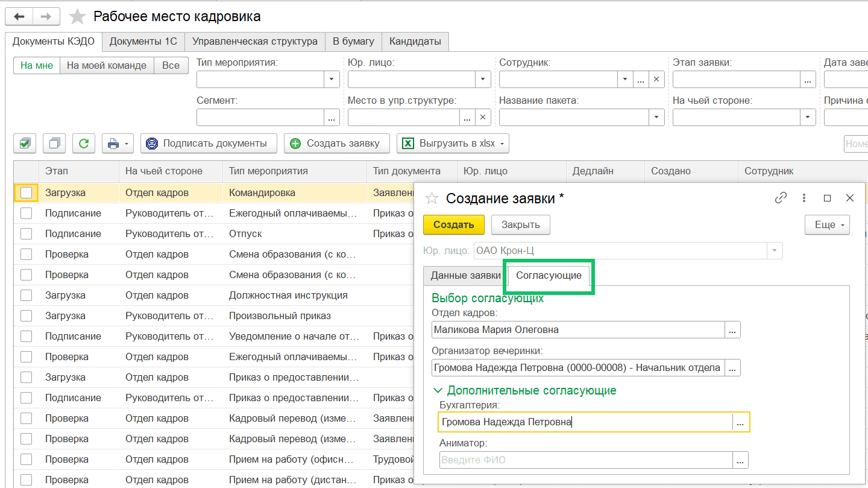Tick the checkbox for Произвольный приказ row

(x=26, y=315)
